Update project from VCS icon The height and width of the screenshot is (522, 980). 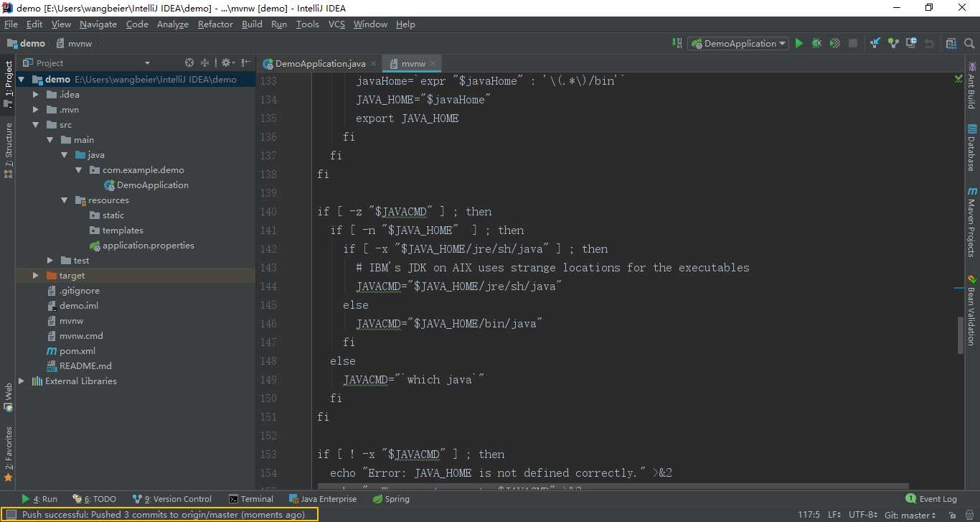[875, 44]
